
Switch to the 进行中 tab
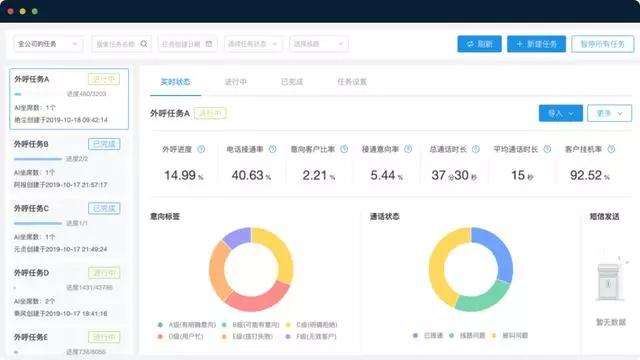tap(236, 82)
